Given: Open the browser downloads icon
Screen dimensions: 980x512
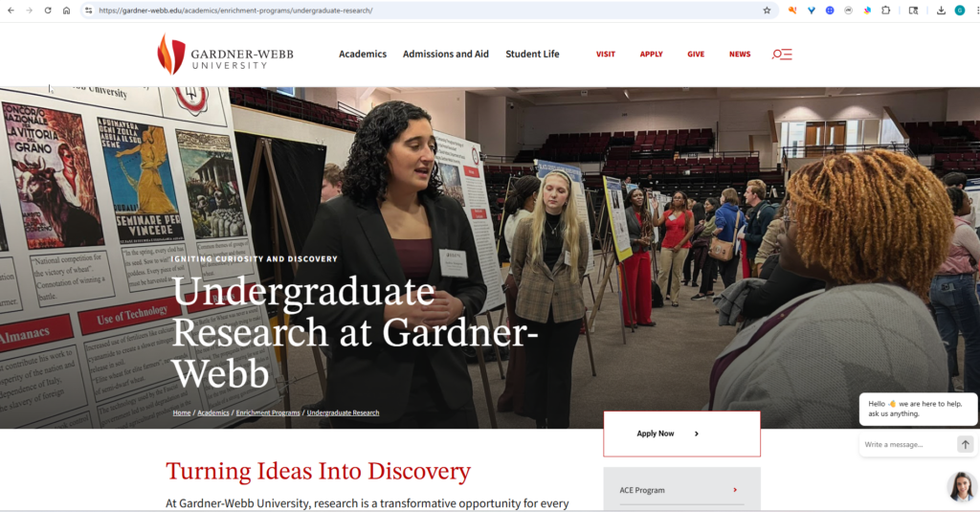Looking at the screenshot, I should 941,11.
